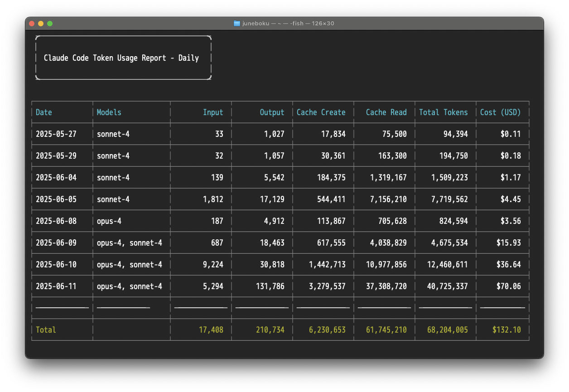
Task: Click the Cost (USD) column header
Action: coord(501,112)
